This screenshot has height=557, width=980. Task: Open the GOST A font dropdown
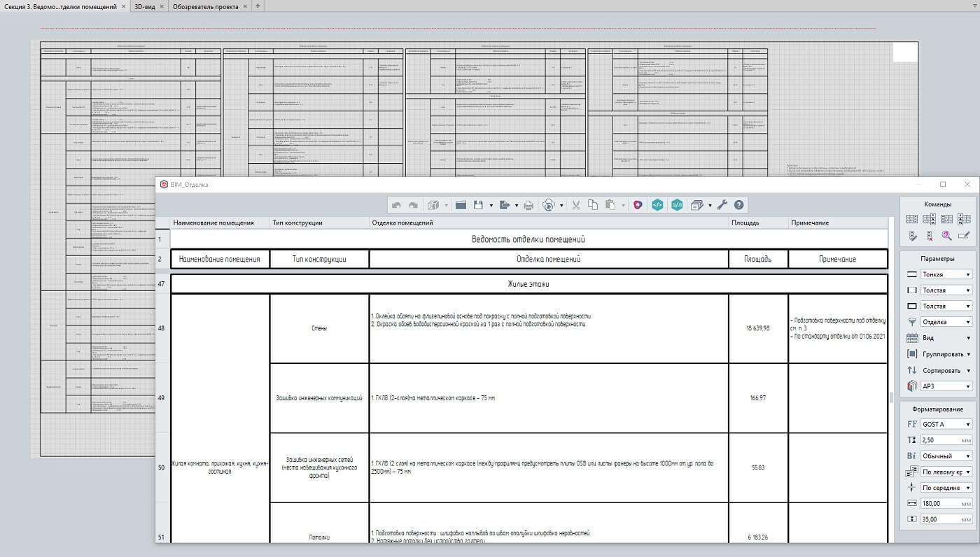[x=946, y=424]
